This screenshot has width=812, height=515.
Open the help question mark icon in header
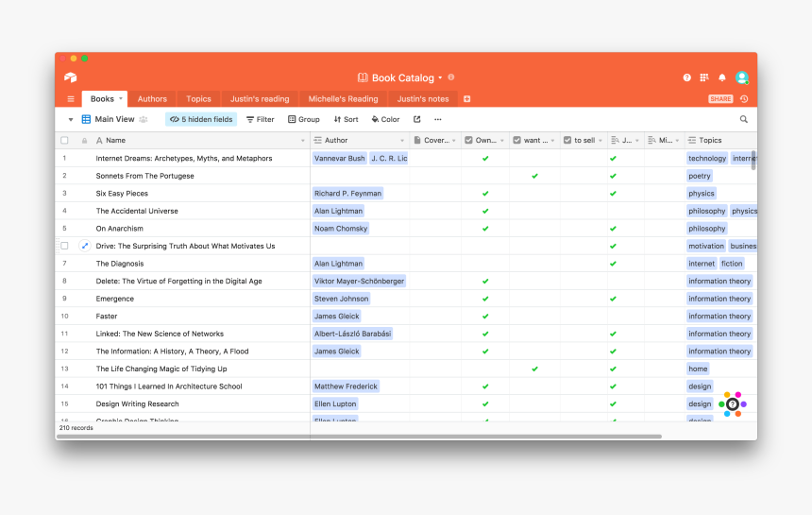(686, 77)
